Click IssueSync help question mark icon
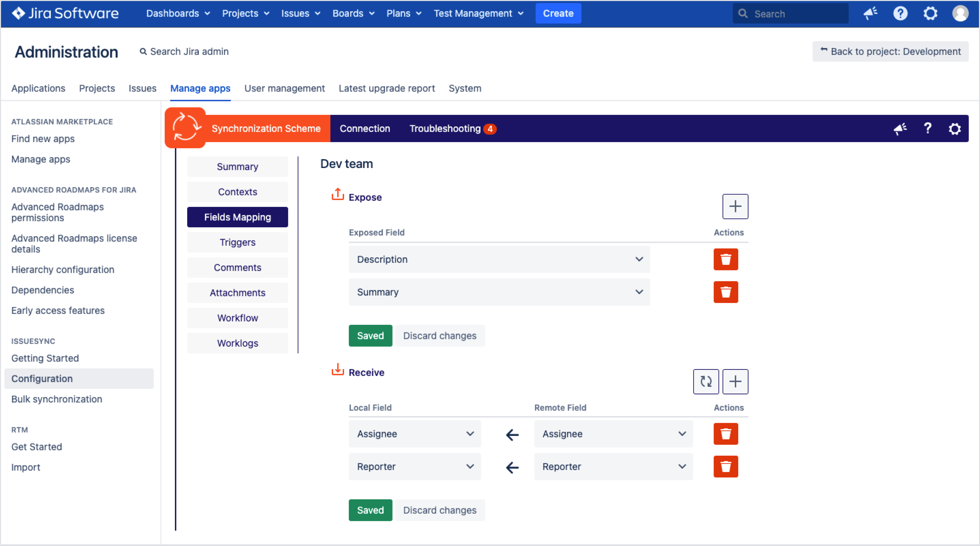 (x=928, y=129)
